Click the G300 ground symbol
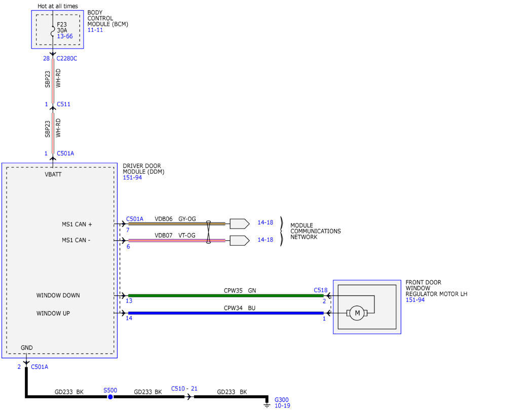This screenshot has width=532, height=411. (x=267, y=405)
